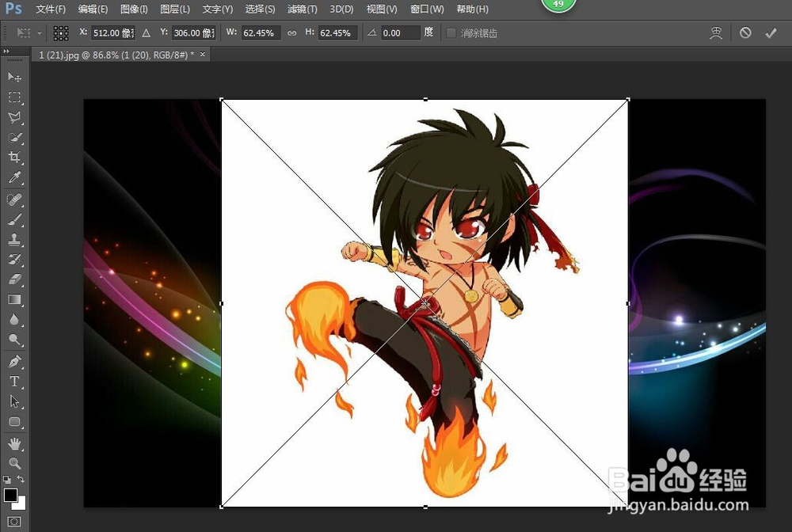792x532 pixels.
Task: Open the 滤镜(T) menu
Action: (x=302, y=9)
